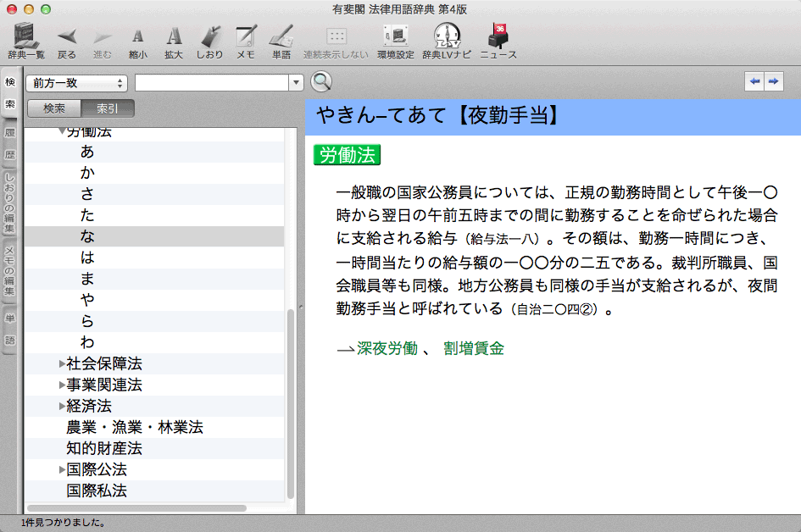The height and width of the screenshot is (532, 801).
Task: Expand the 経済法 category triangle
Action: coord(62,407)
